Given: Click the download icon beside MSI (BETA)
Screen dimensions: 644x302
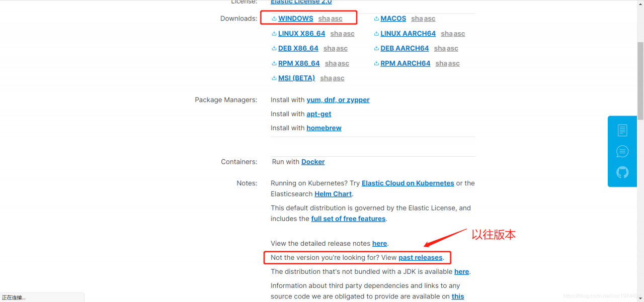Looking at the screenshot, I should (x=274, y=78).
